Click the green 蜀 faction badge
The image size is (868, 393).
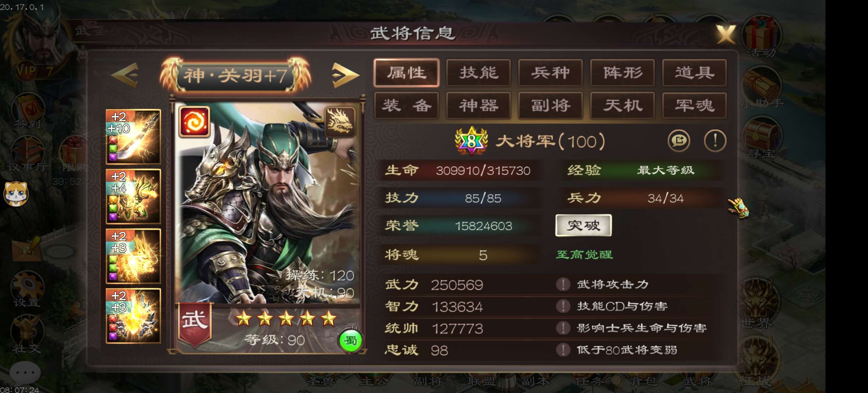pos(350,341)
